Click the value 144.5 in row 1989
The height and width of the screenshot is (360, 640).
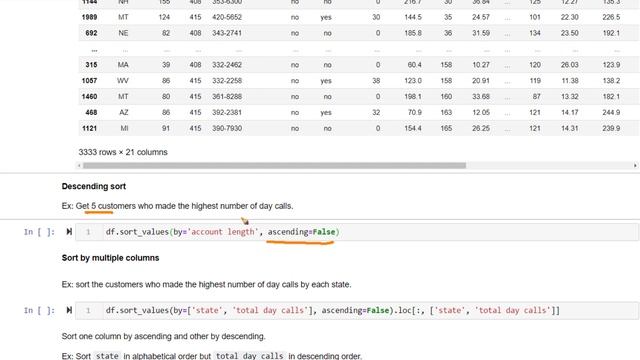[413, 17]
